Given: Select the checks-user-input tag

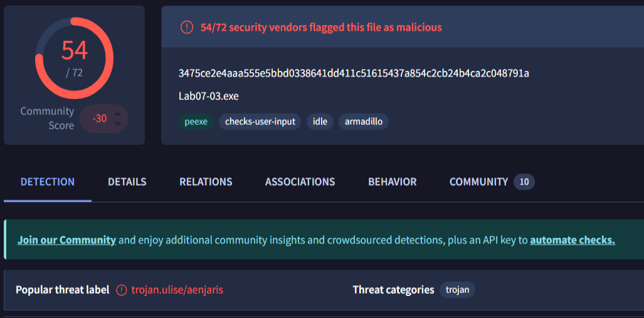Looking at the screenshot, I should (x=260, y=122).
